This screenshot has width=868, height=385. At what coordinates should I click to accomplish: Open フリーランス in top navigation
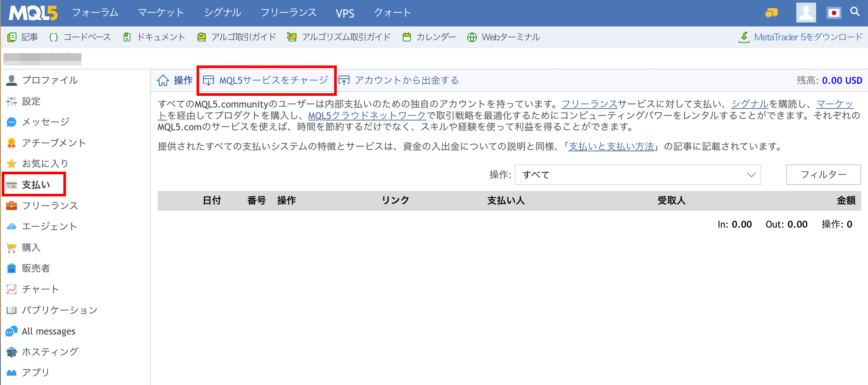pyautogui.click(x=289, y=13)
